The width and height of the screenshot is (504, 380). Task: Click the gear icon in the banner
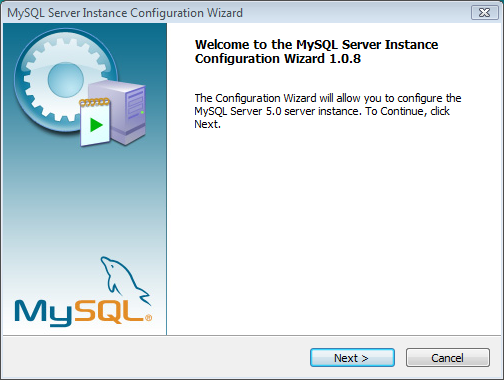[x=65, y=80]
